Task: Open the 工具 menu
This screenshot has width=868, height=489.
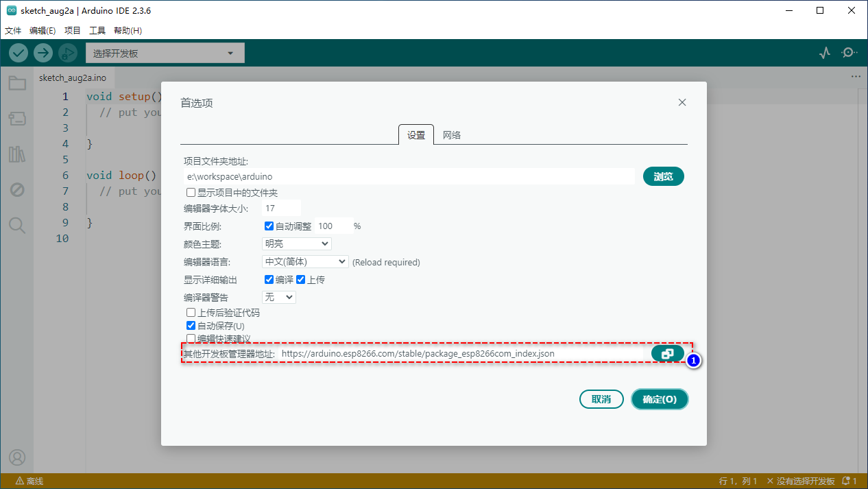Action: 97,31
